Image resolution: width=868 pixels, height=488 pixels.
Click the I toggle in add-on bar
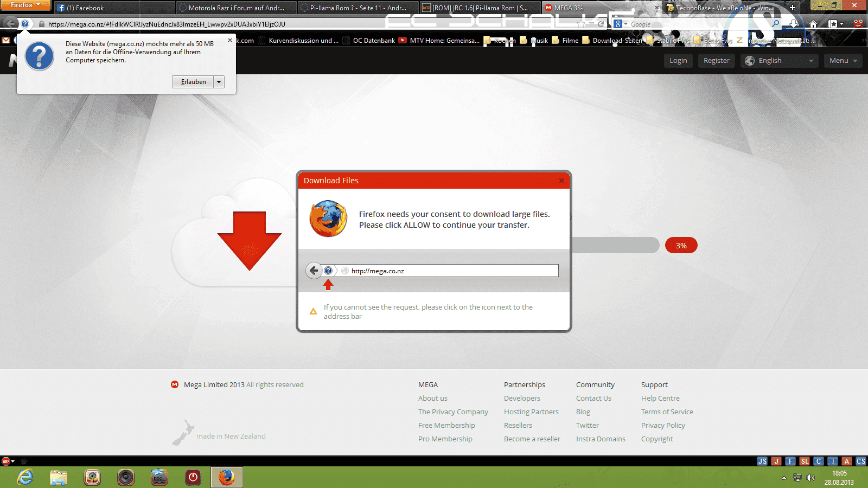(x=833, y=461)
